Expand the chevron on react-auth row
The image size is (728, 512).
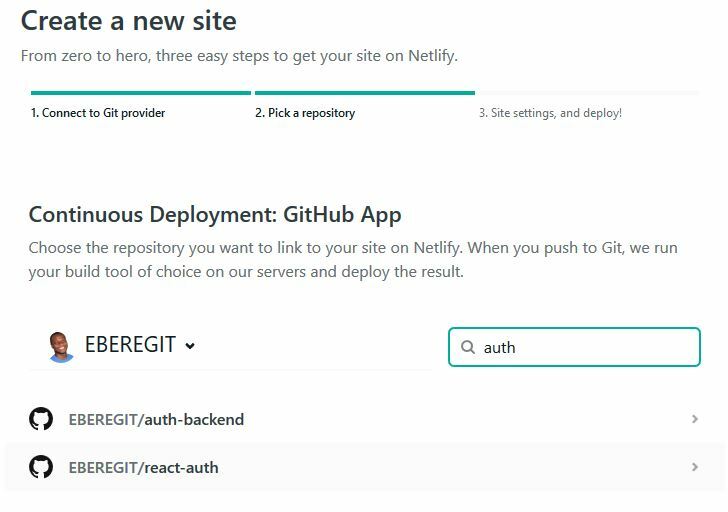click(x=695, y=467)
